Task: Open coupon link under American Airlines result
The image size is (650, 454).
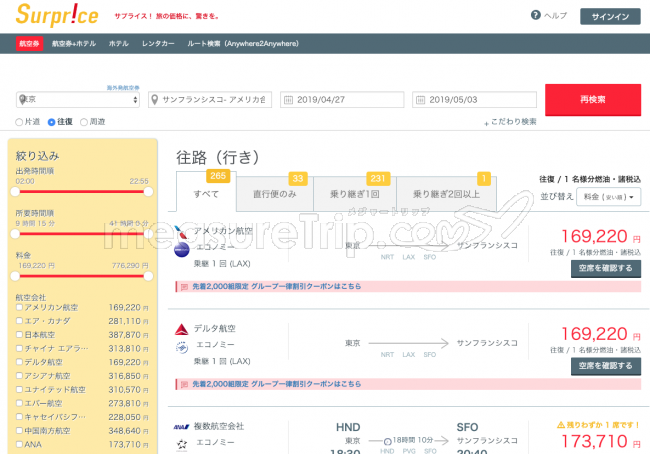Action: coord(276,286)
